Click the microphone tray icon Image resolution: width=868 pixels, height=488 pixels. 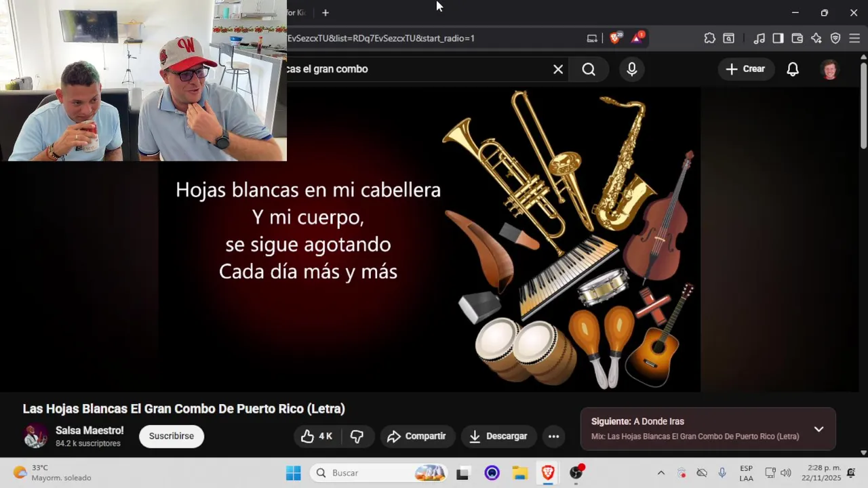tap(722, 473)
